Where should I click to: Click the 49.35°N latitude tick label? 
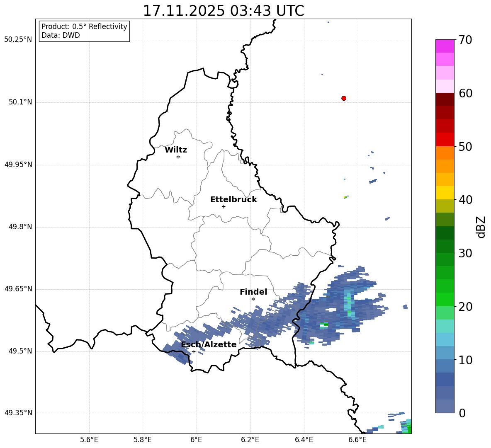pos(18,413)
